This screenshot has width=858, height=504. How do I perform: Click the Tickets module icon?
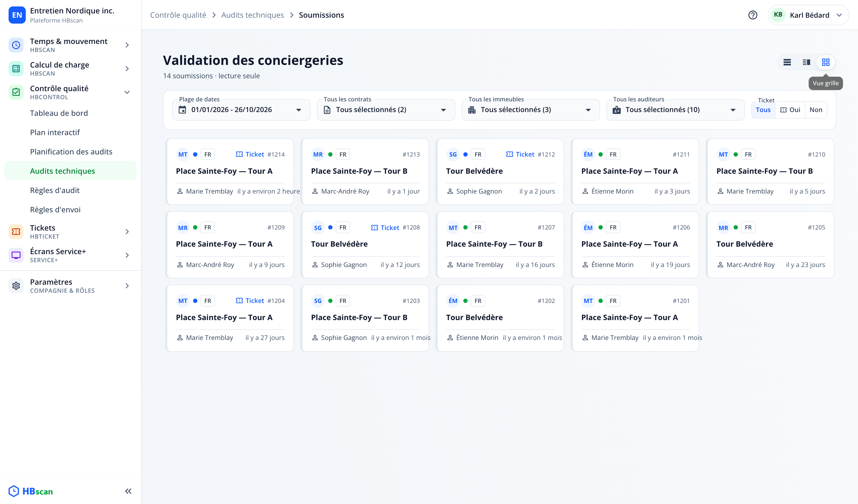click(x=16, y=232)
